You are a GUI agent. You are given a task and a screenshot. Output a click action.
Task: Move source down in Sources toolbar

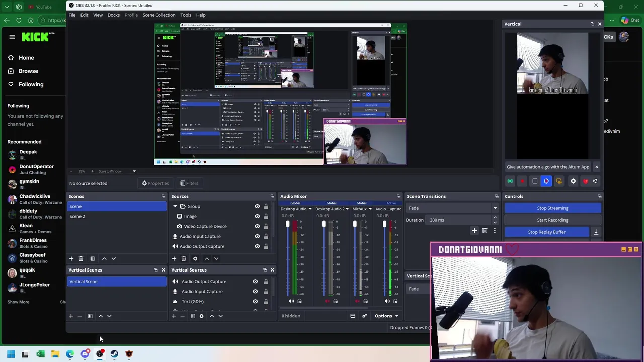pyautogui.click(x=216, y=258)
